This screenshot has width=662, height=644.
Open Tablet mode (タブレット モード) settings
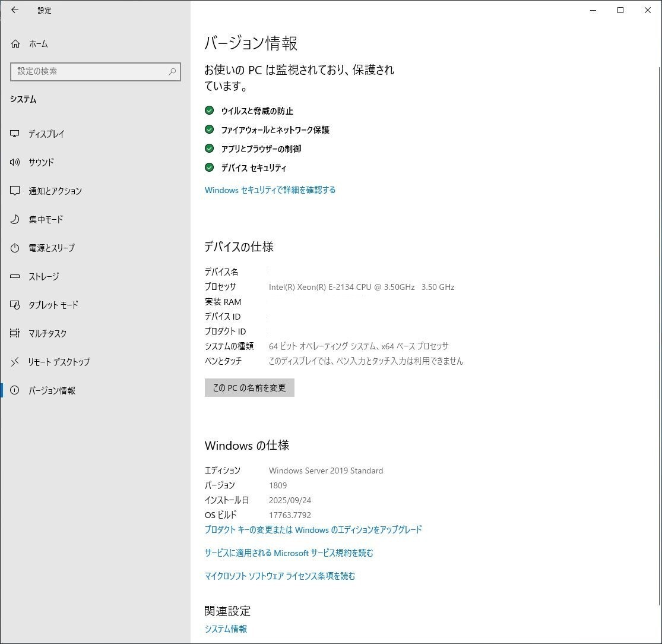53,305
